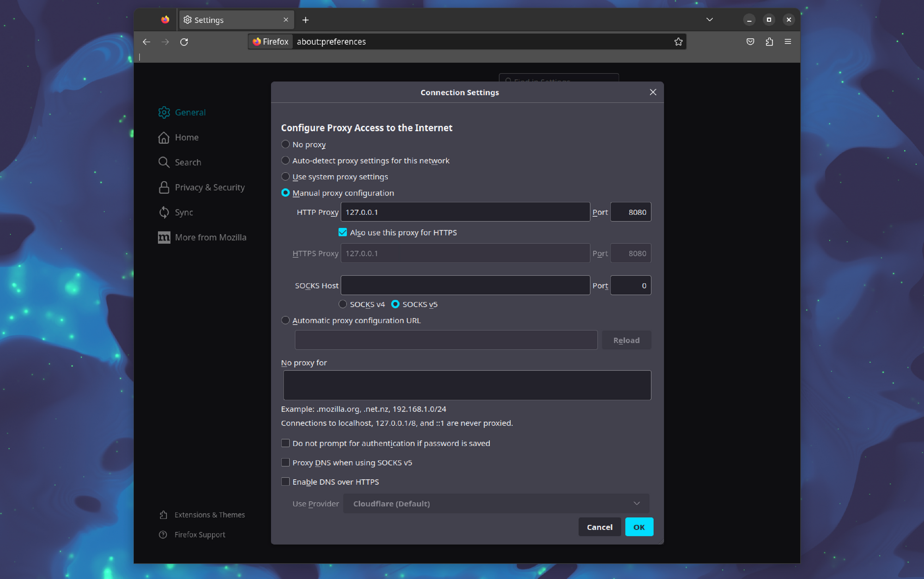Image resolution: width=924 pixels, height=579 pixels.
Task: Click the Firefox extensions icon in toolbar
Action: point(769,42)
